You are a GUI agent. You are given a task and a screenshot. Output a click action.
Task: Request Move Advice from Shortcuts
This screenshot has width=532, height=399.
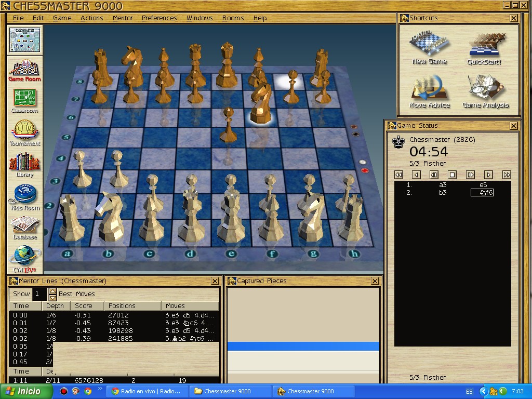click(429, 91)
